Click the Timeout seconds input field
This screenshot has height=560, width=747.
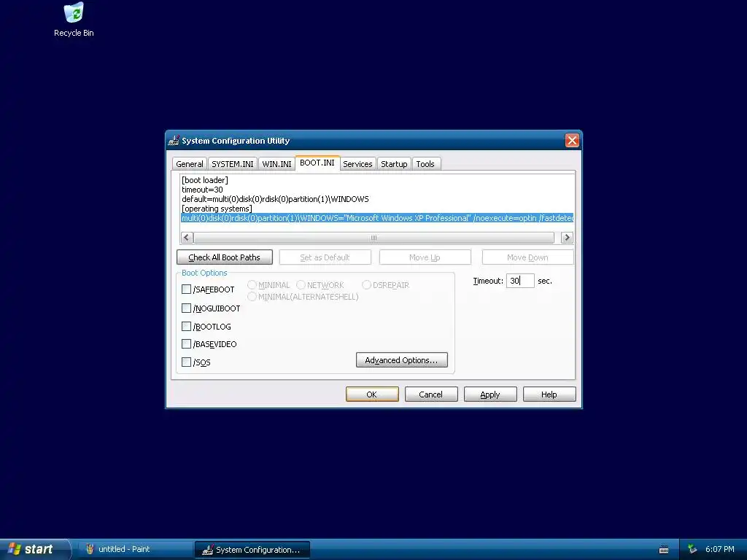520,281
